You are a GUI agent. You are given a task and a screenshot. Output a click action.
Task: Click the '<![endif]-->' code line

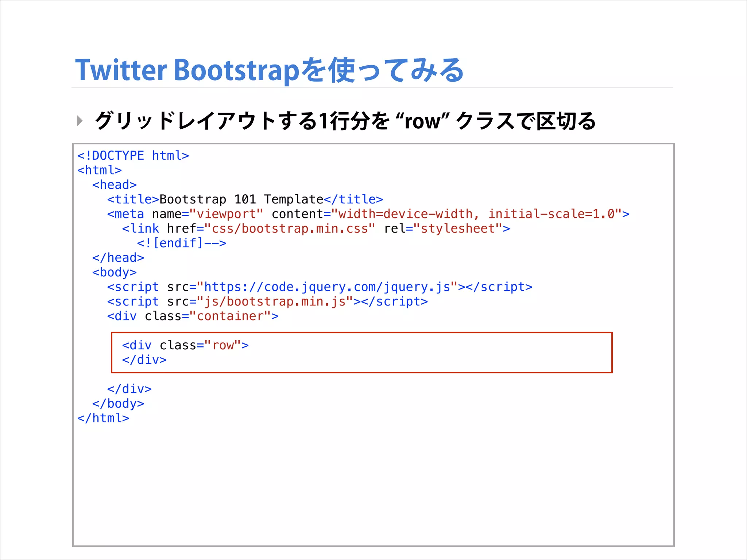tap(182, 243)
